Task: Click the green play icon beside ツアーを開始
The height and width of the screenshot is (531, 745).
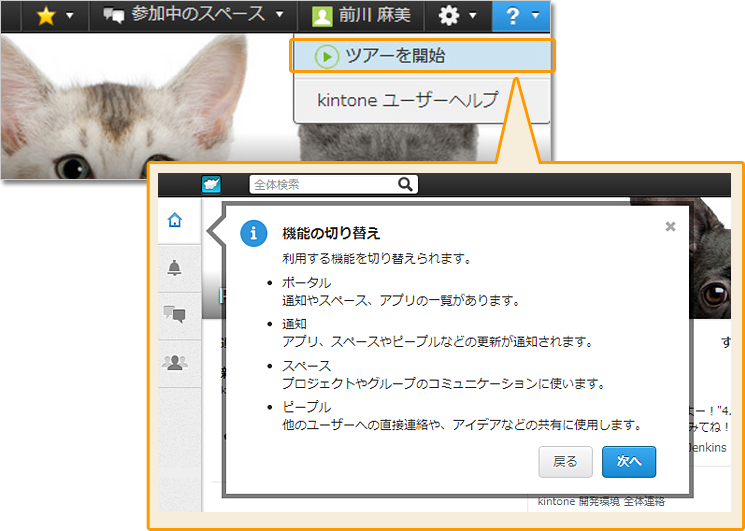Action: tap(326, 56)
